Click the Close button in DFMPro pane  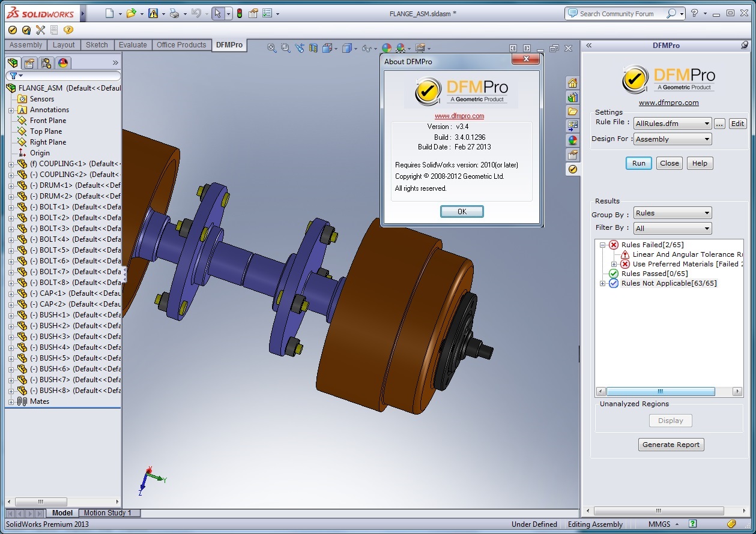(670, 163)
